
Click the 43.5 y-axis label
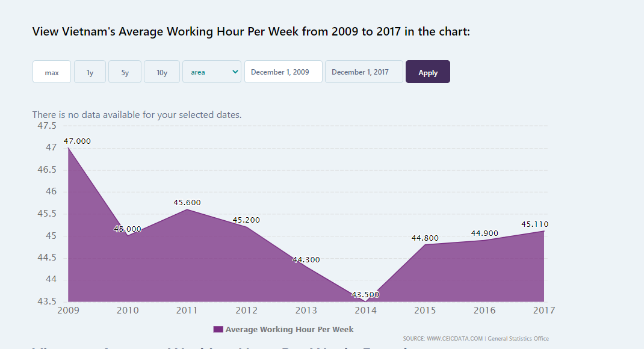pyautogui.click(x=47, y=301)
